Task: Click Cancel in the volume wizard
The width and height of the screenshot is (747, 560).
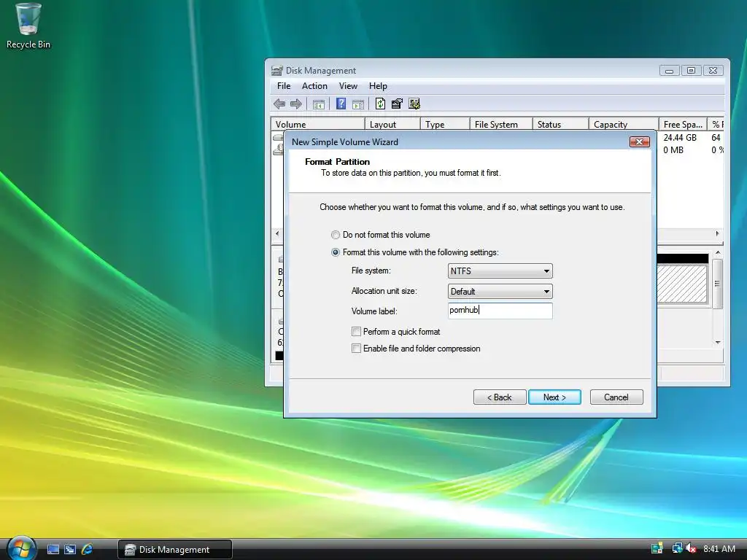Action: (616, 397)
